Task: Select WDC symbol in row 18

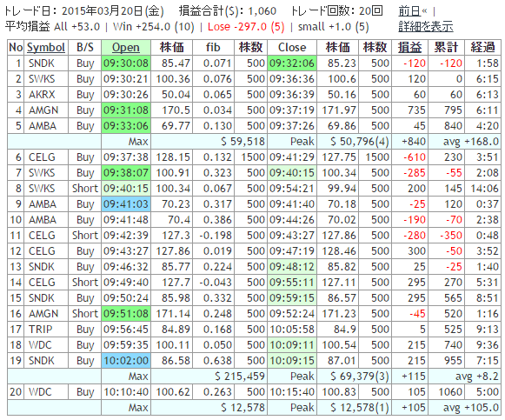Action: point(40,345)
